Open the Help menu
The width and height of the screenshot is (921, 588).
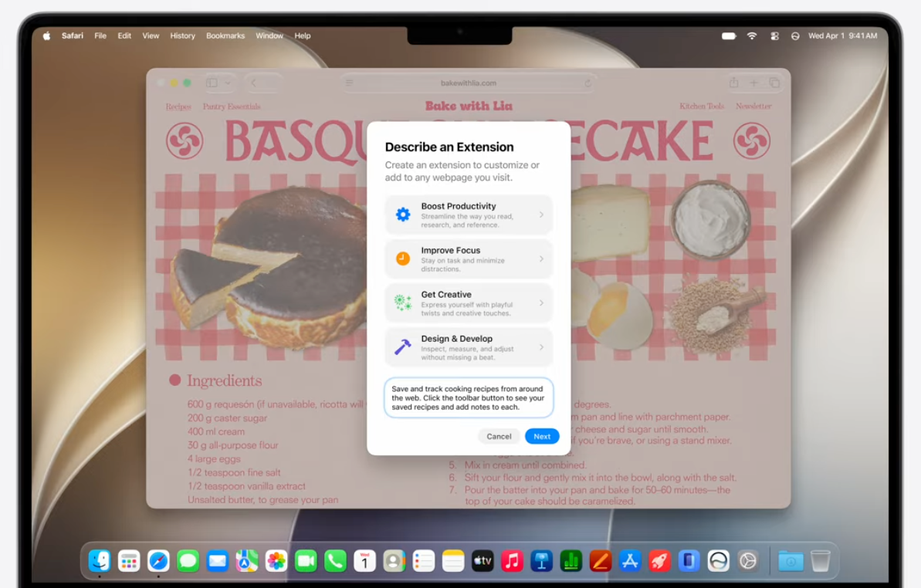(303, 35)
